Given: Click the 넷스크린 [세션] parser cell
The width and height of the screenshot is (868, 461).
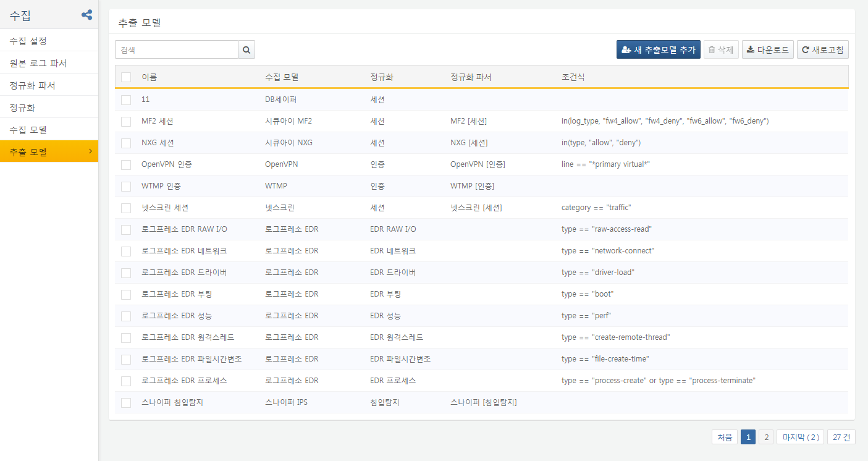Looking at the screenshot, I should pos(476,208).
